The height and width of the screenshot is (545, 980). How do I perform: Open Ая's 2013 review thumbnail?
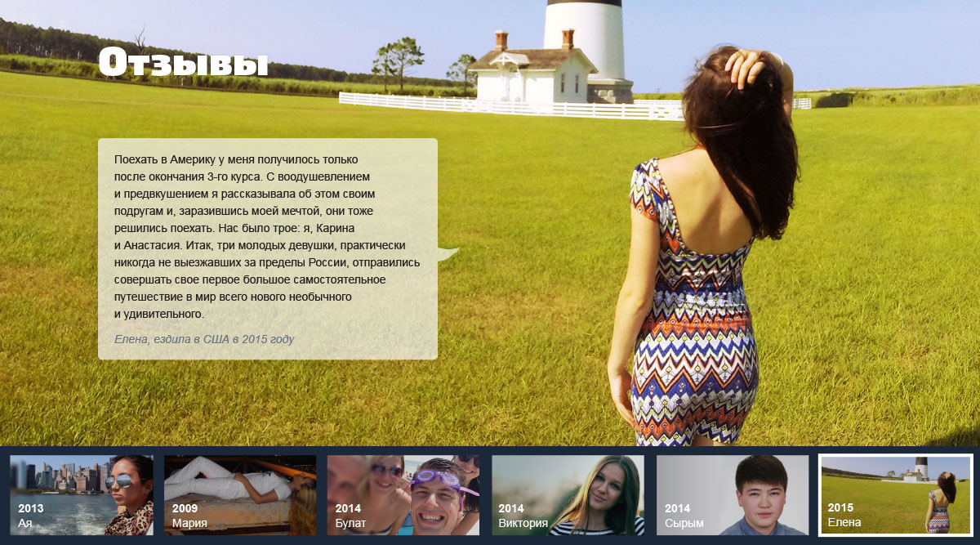81,494
